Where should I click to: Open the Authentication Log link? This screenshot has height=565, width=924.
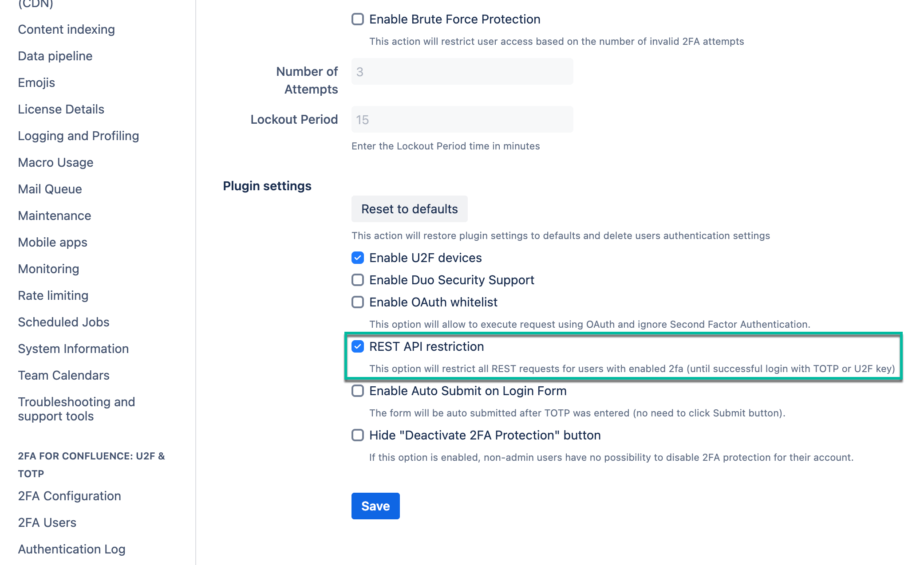click(x=71, y=549)
